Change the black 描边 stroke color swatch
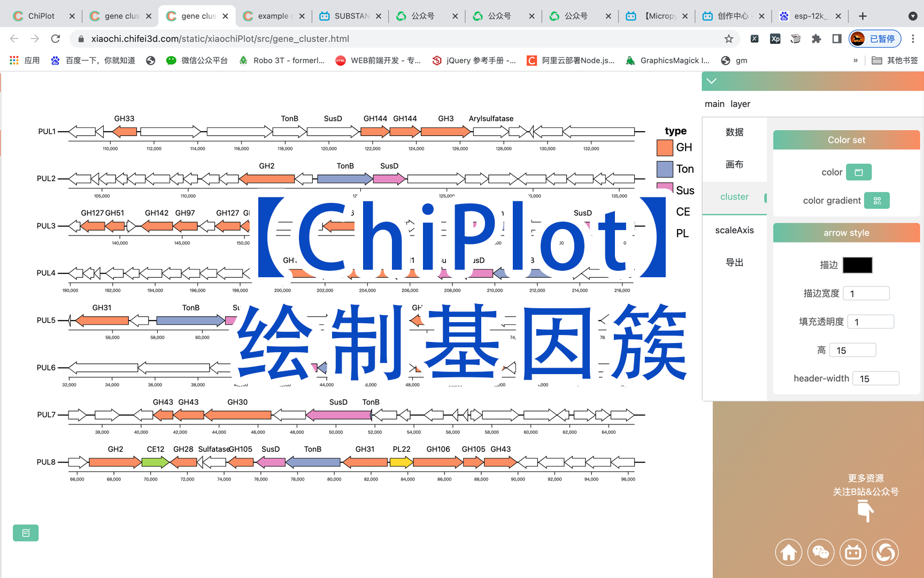 pyautogui.click(x=857, y=265)
